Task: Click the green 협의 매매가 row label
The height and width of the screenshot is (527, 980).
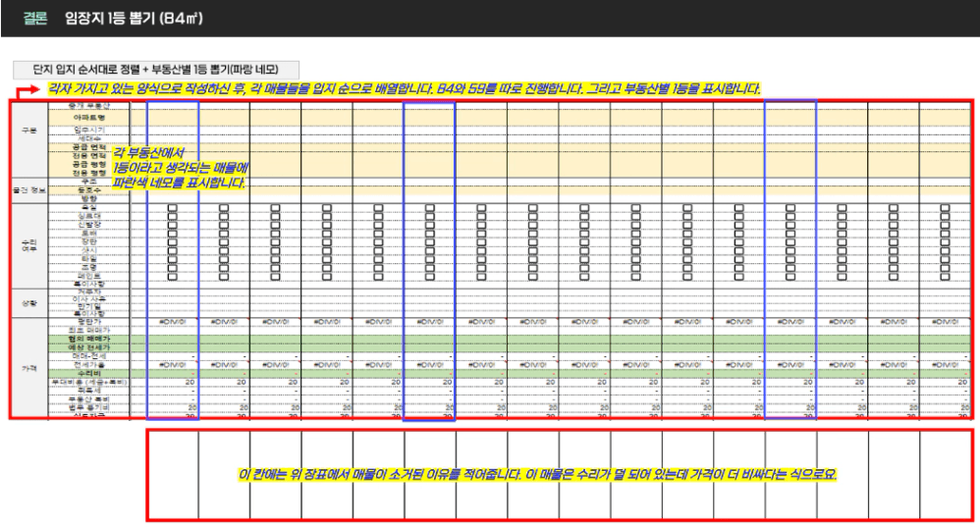Action: coord(88,339)
